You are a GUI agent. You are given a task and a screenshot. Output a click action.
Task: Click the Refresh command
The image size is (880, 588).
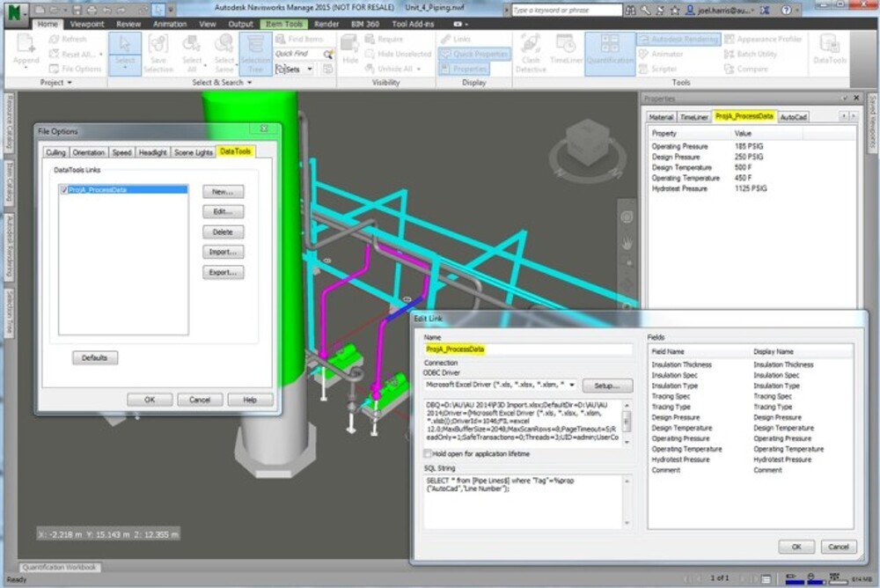pyautogui.click(x=68, y=39)
